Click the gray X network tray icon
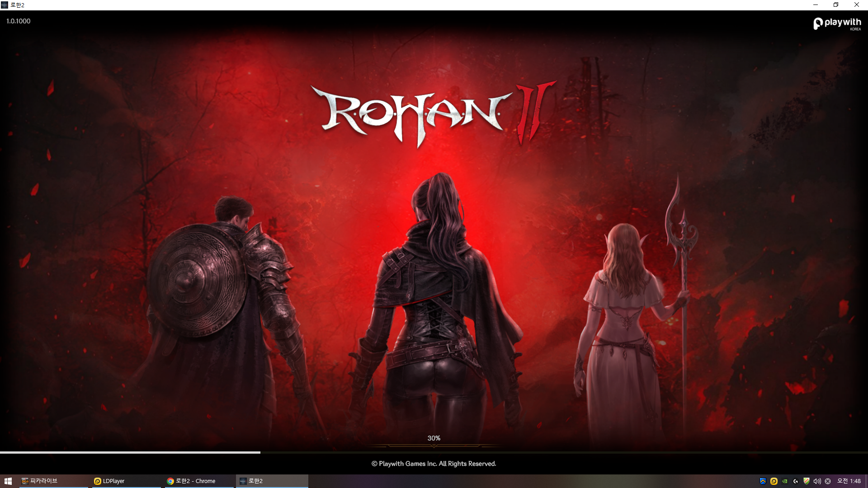 828,481
